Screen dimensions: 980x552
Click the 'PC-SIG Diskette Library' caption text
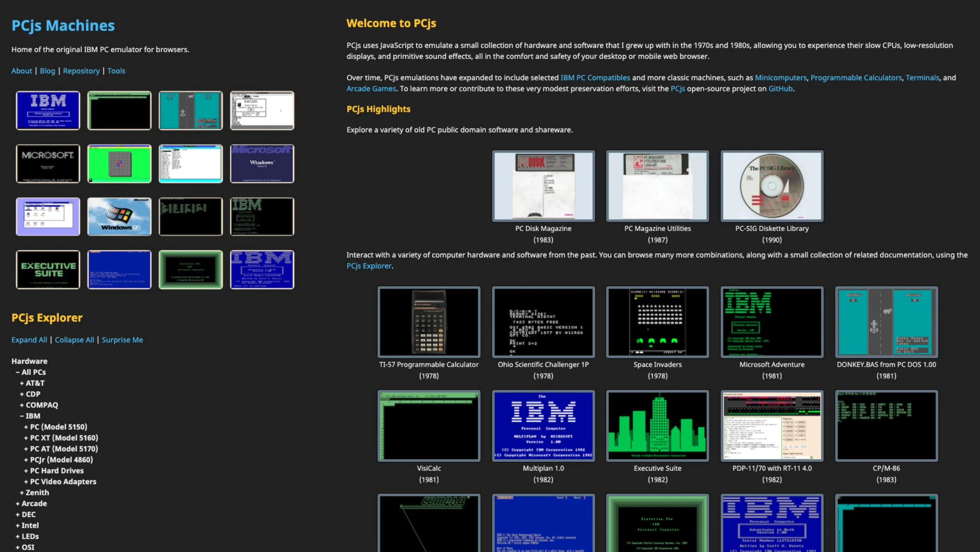(772, 228)
